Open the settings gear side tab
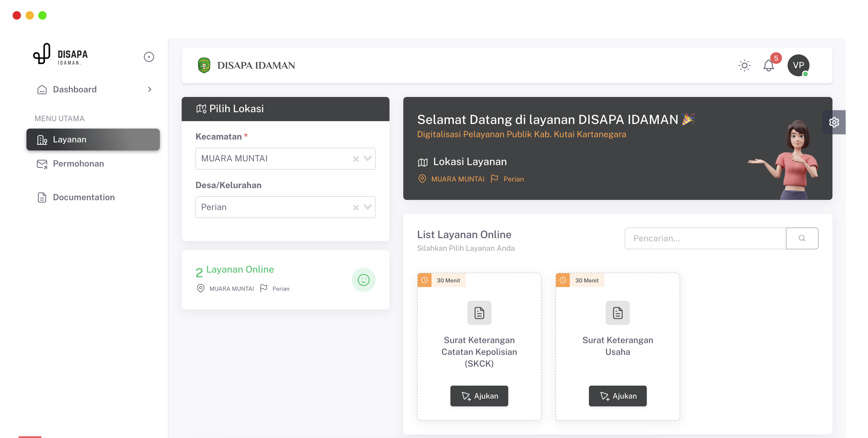Viewport: 868px width, 438px height. [x=834, y=122]
